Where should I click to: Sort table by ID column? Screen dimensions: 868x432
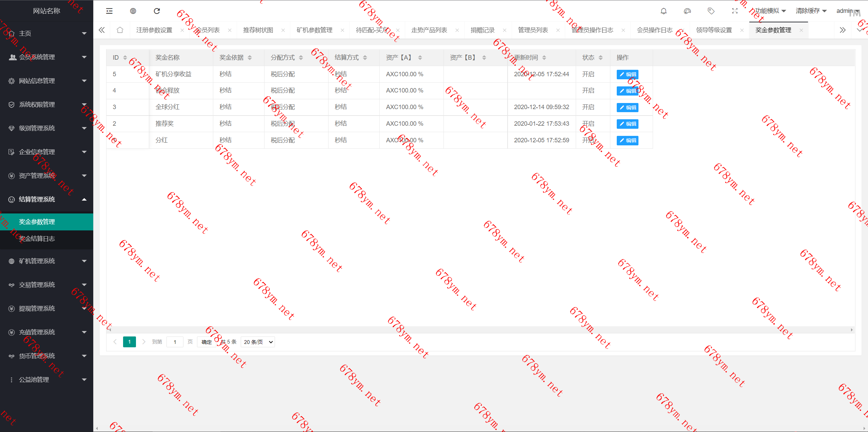(125, 58)
